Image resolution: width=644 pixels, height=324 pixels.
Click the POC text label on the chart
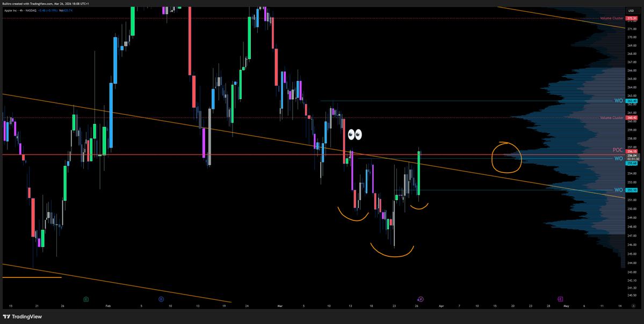pos(618,151)
